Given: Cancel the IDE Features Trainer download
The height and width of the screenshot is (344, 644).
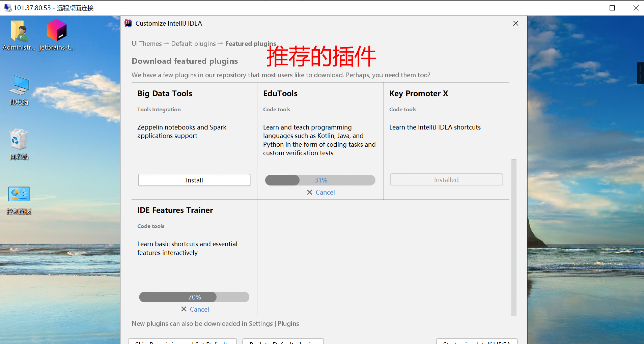Looking at the screenshot, I should 195,309.
